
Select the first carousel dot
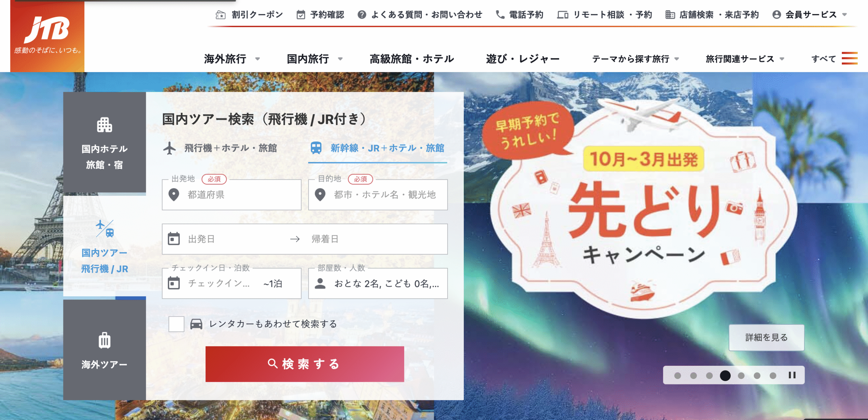point(677,375)
